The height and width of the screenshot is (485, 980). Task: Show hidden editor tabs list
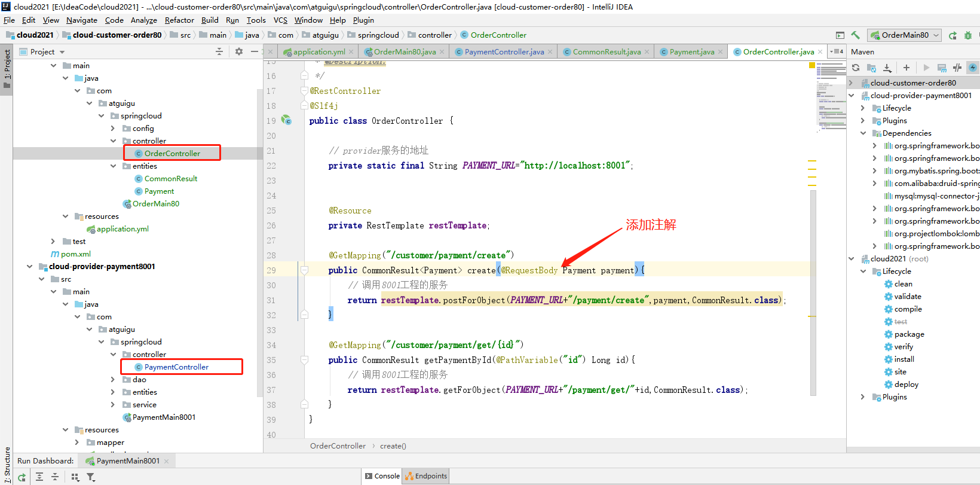(837, 51)
